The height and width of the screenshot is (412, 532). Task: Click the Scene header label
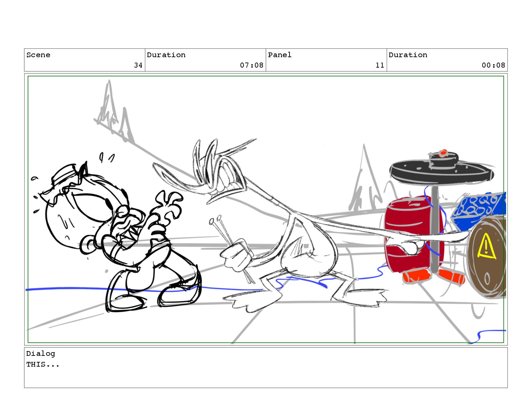click(x=38, y=55)
